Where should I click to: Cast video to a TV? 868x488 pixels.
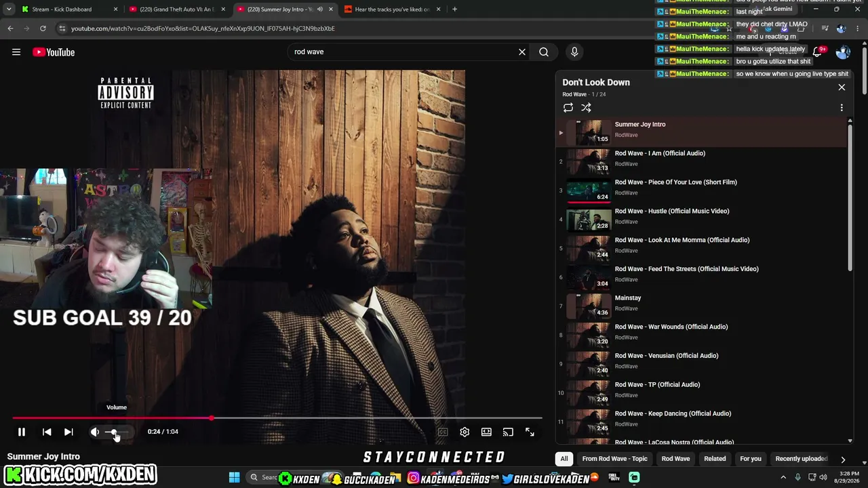tap(508, 432)
